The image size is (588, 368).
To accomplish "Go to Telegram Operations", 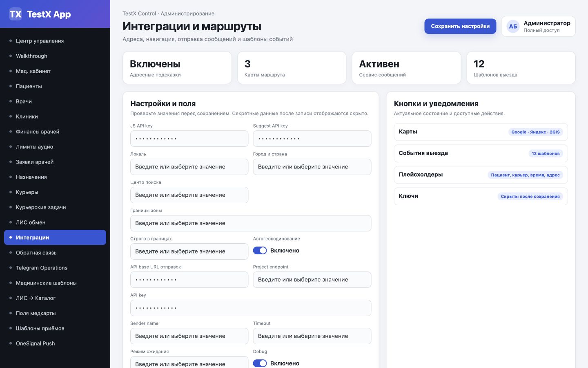I will click(x=55, y=268).
